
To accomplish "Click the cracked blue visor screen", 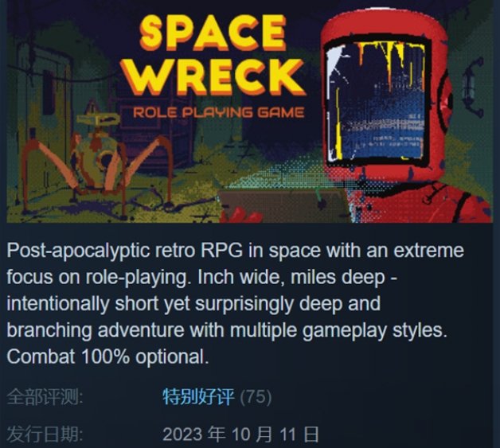I will point(377,102).
